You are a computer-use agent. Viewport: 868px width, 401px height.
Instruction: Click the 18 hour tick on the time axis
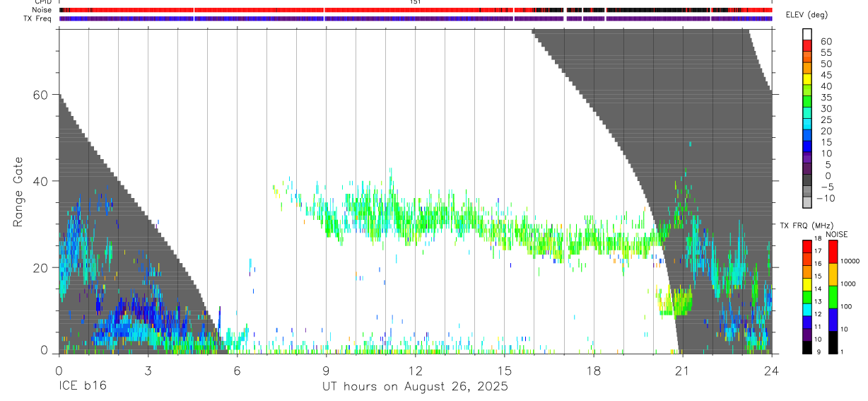[x=594, y=370]
